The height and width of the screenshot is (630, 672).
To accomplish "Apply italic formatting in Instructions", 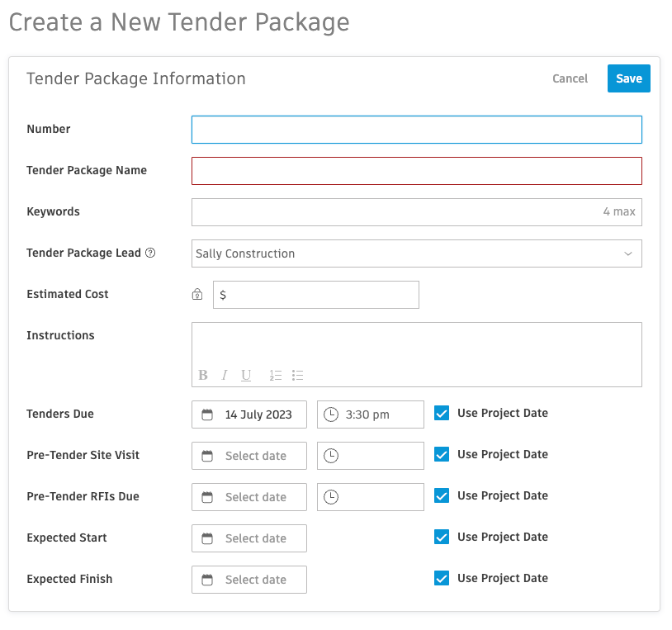I will coord(224,375).
